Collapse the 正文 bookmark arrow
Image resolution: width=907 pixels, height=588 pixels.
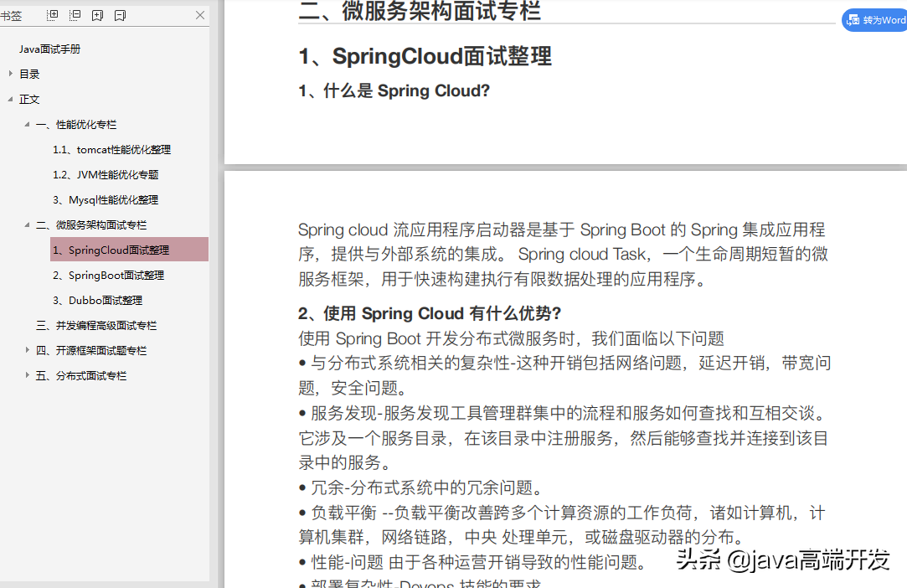coord(10,99)
